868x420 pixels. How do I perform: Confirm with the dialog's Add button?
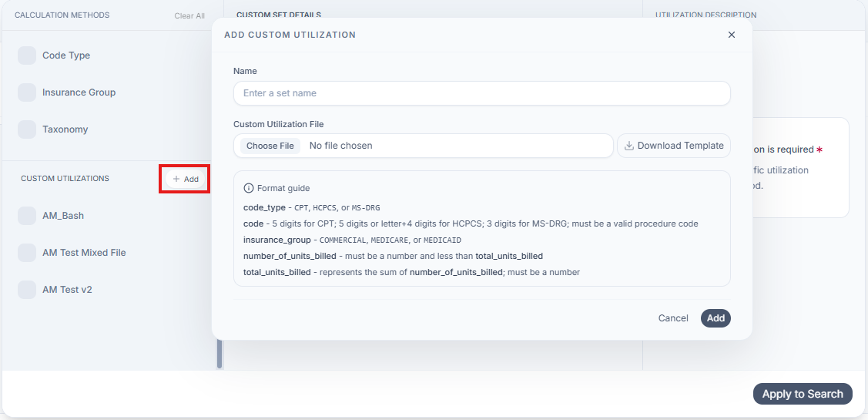point(716,318)
